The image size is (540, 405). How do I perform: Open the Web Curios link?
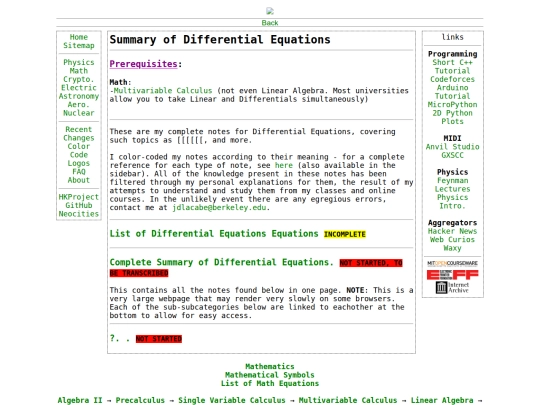[452, 240]
